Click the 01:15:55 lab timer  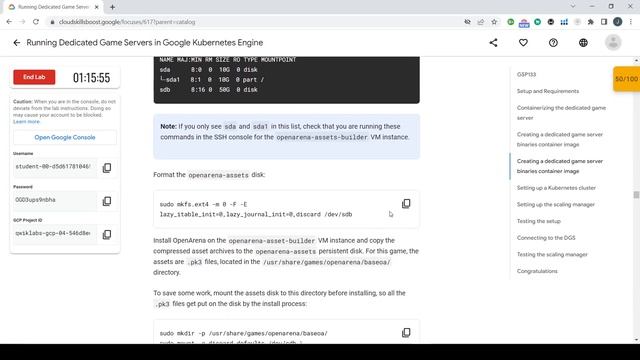(x=91, y=78)
